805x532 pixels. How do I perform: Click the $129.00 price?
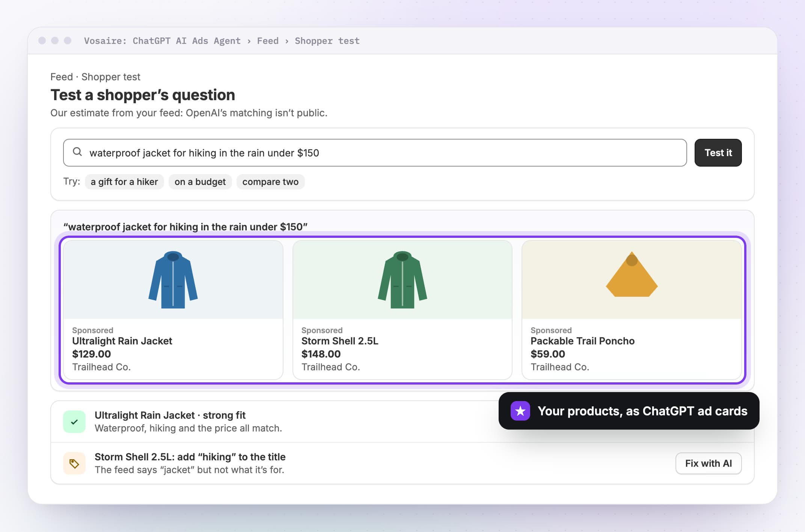coord(92,354)
